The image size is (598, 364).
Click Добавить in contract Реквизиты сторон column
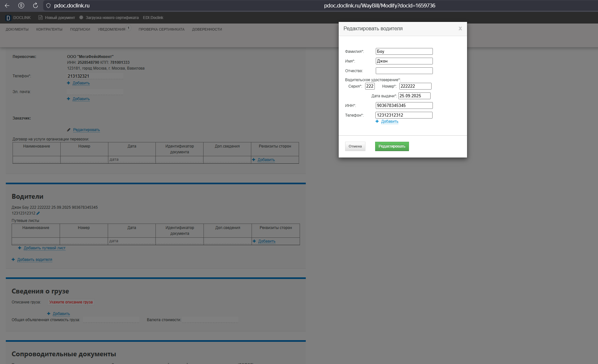(x=266, y=160)
